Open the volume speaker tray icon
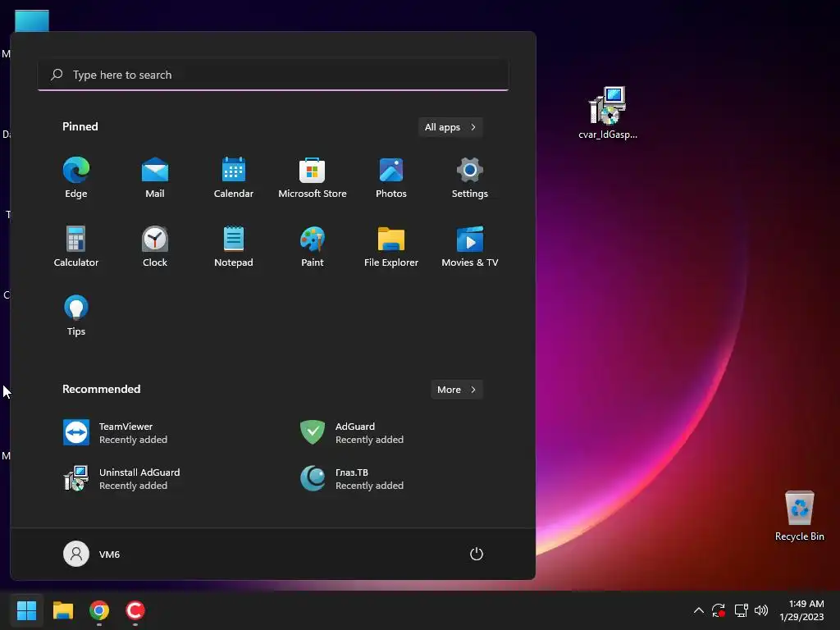 [x=760, y=610]
